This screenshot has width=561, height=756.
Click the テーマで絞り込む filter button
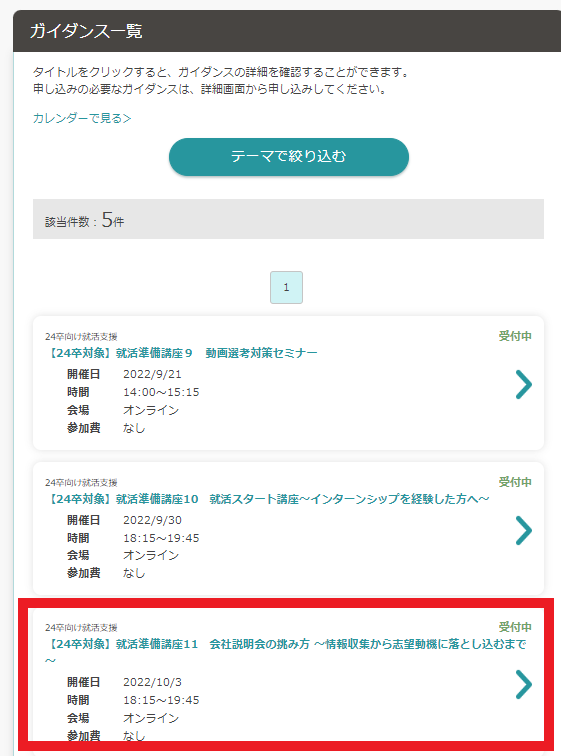click(x=289, y=157)
